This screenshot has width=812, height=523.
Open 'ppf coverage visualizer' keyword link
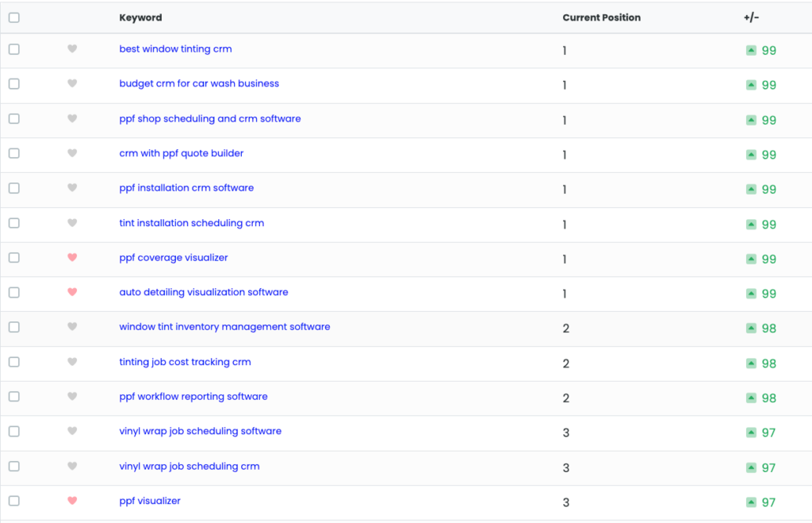(174, 258)
